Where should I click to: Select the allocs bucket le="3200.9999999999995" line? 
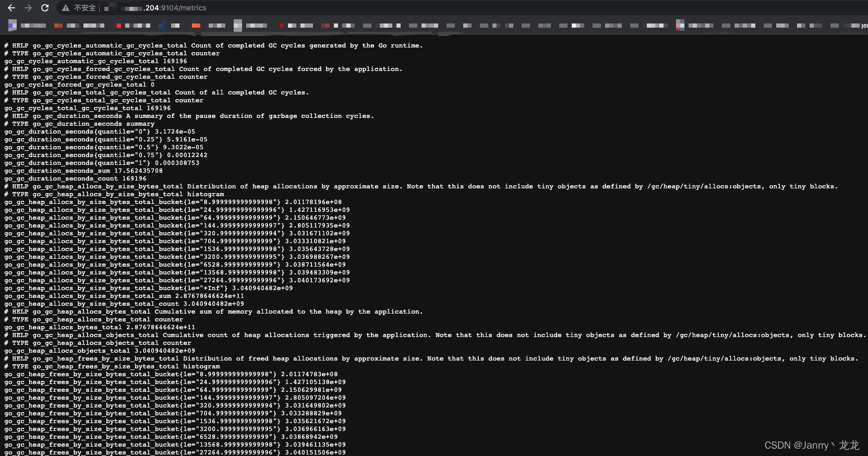(x=177, y=257)
